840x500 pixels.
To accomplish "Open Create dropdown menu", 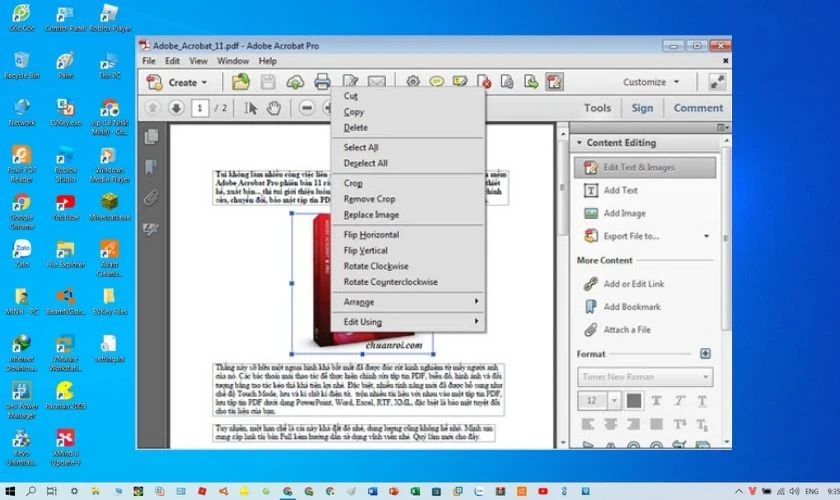I will tap(177, 82).
